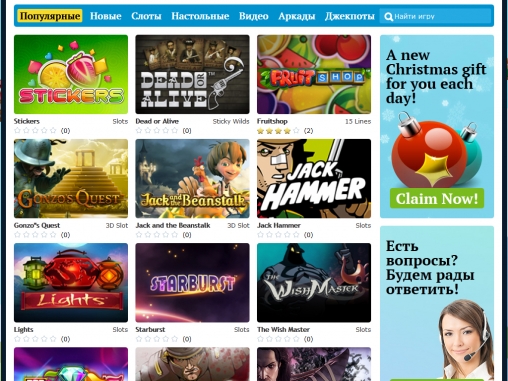Click the fifth star under Fruitshop
The image size is (508, 381).
point(296,131)
